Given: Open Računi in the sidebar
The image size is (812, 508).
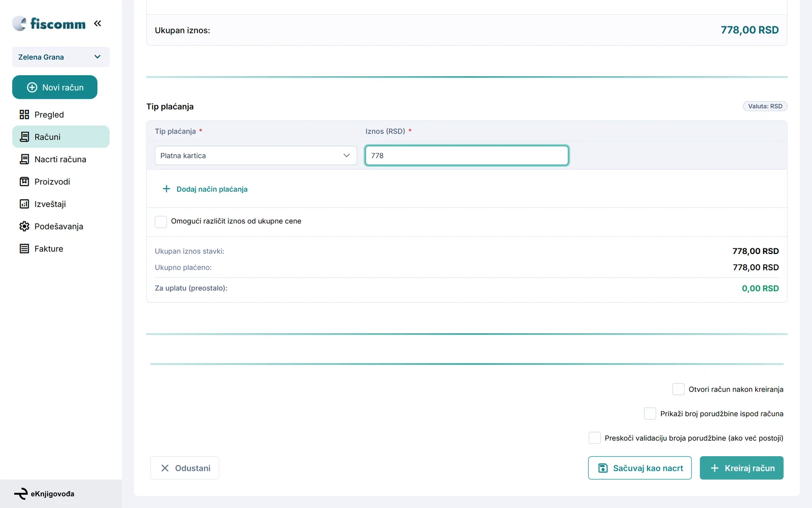Looking at the screenshot, I should coord(61,137).
